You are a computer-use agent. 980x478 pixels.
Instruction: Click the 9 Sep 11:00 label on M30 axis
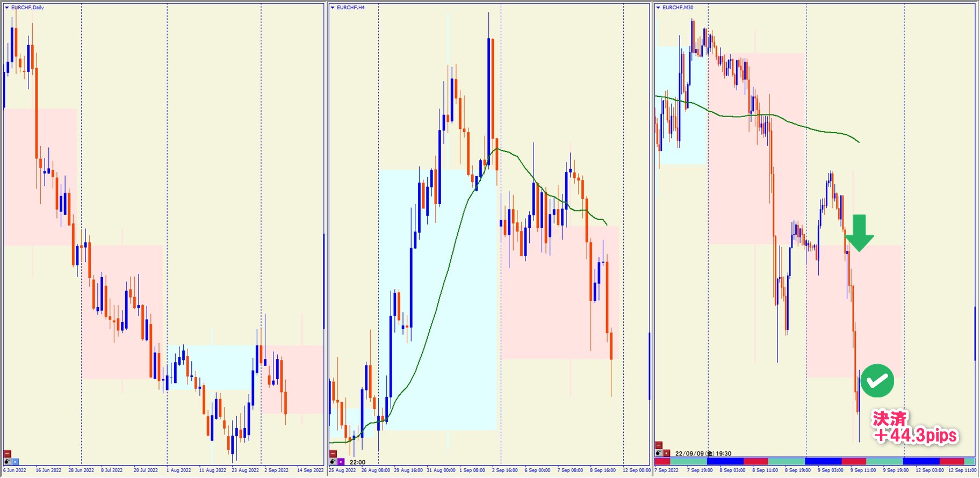coord(863,470)
